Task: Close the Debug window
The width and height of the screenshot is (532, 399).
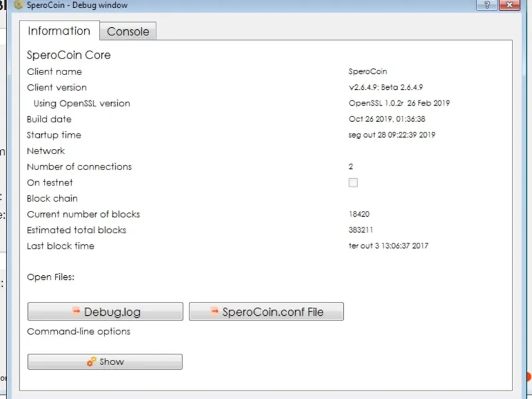Action: pos(509,5)
